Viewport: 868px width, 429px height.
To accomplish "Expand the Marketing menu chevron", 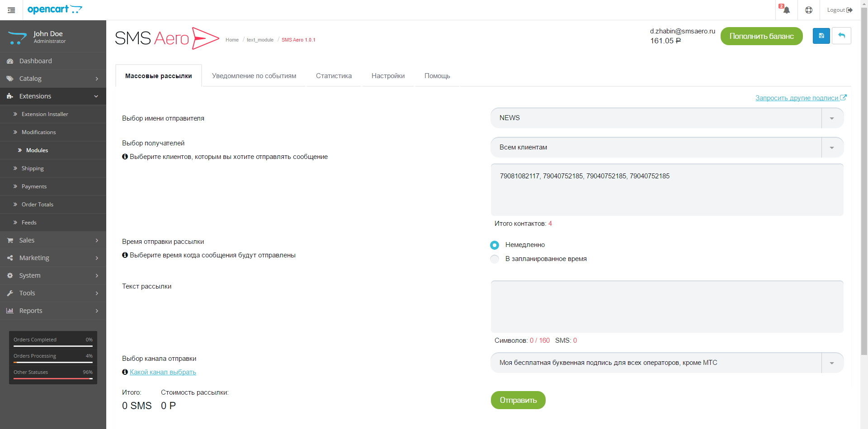I will pos(97,258).
